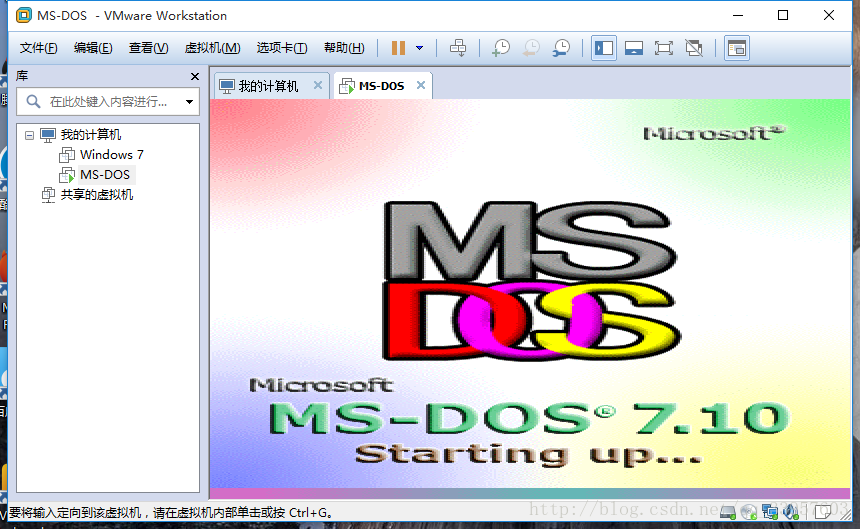Click the shared VMs icon
Viewport: 860px width, 529px height.
click(48, 195)
